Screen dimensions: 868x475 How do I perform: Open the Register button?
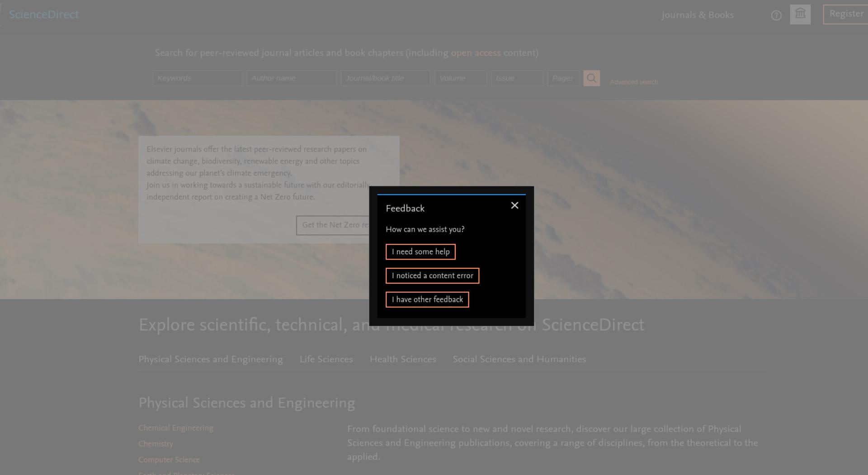coord(846,14)
